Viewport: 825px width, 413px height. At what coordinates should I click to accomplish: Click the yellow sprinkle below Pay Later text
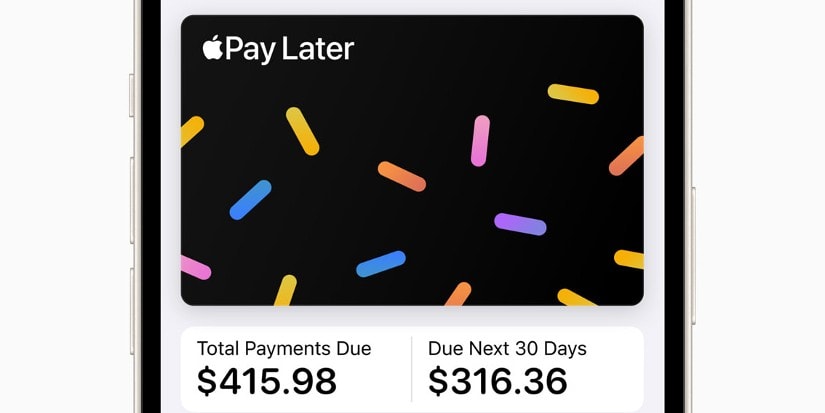point(302,131)
